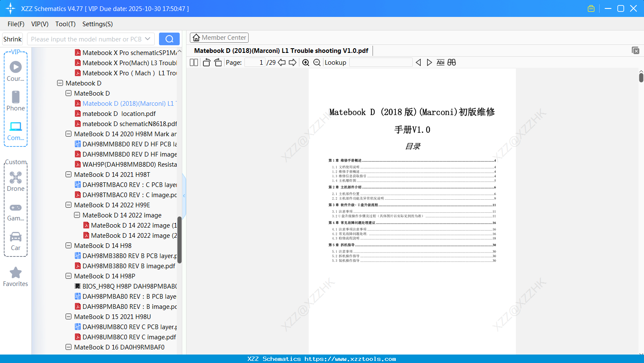644x363 pixels.
Task: Open the Game console category
Action: pyautogui.click(x=16, y=211)
